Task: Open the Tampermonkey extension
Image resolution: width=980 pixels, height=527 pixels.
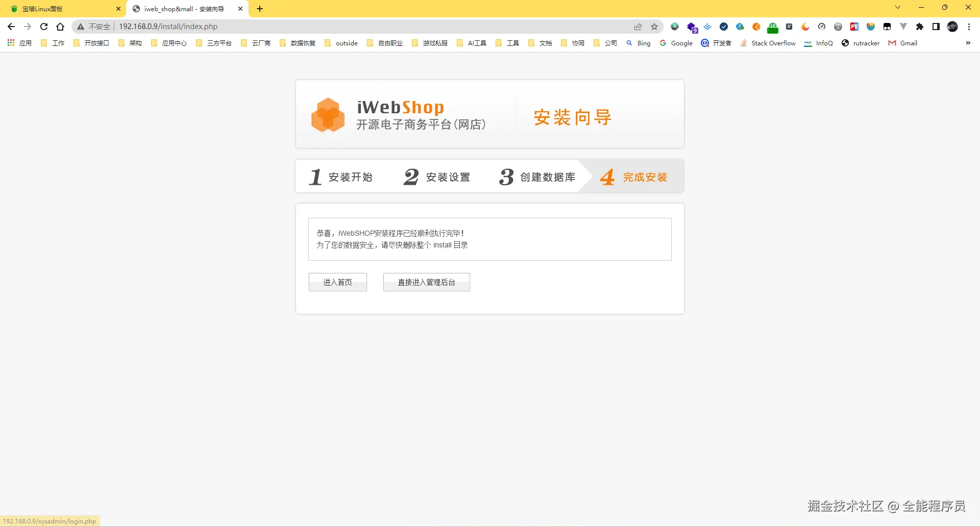Action: (x=887, y=27)
